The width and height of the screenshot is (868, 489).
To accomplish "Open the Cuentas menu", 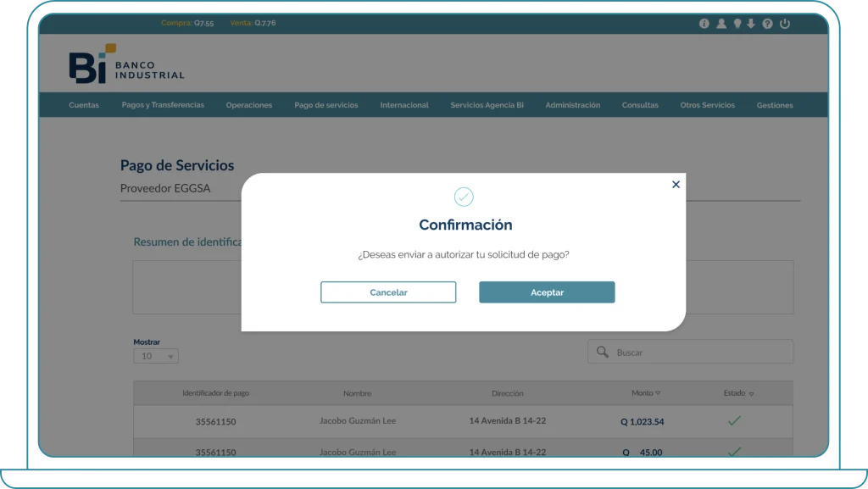I will (84, 105).
